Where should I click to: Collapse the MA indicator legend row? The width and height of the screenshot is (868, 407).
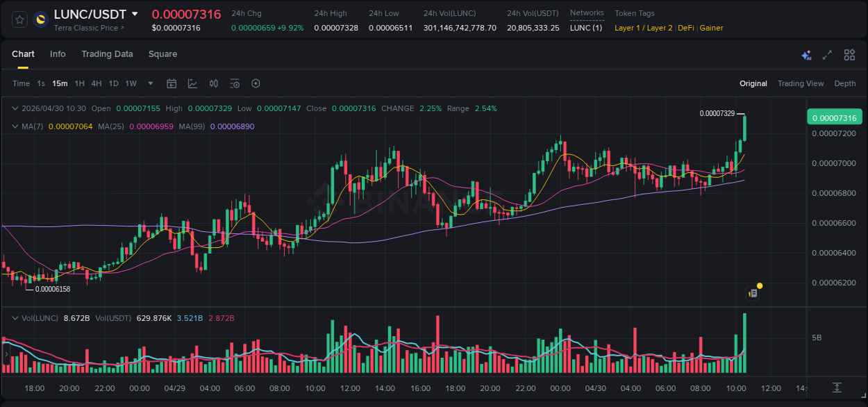(x=15, y=126)
